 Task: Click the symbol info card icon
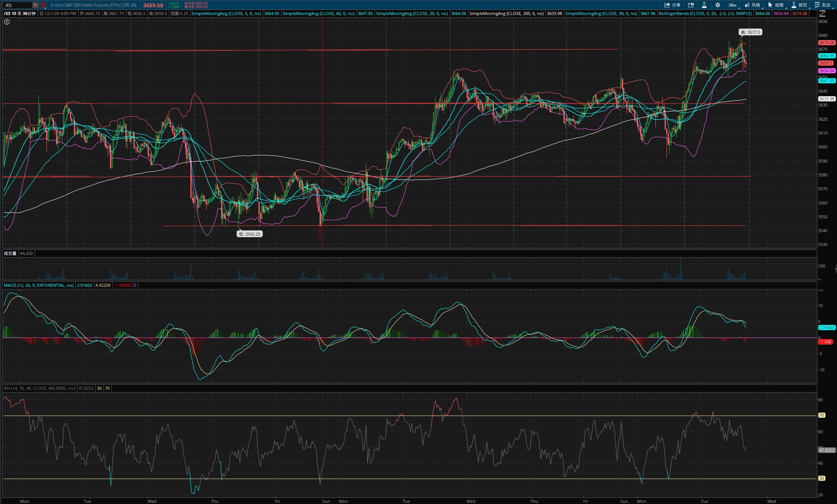(x=691, y=5)
